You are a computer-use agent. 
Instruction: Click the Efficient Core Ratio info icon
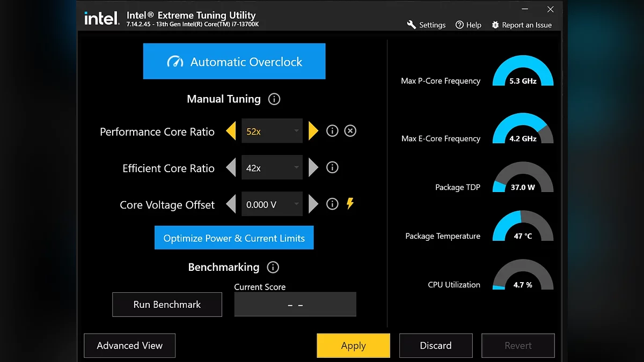click(332, 168)
